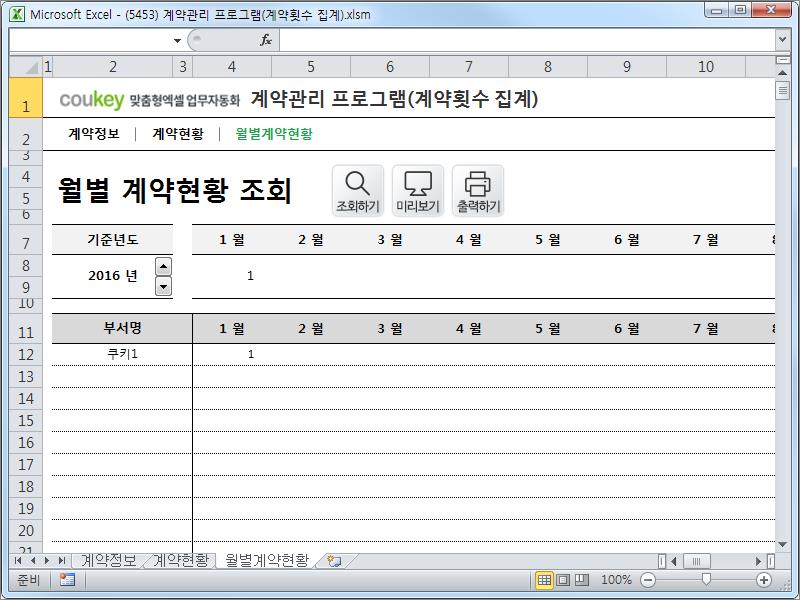The height and width of the screenshot is (600, 800).
Task: Click the 계약현황 navigation link
Action: pos(178,134)
